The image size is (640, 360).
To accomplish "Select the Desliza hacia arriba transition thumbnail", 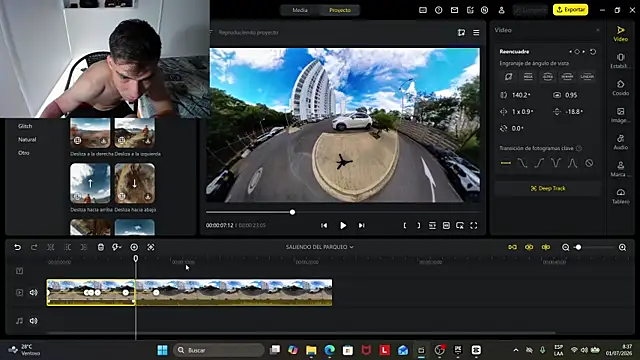I will 90,183.
